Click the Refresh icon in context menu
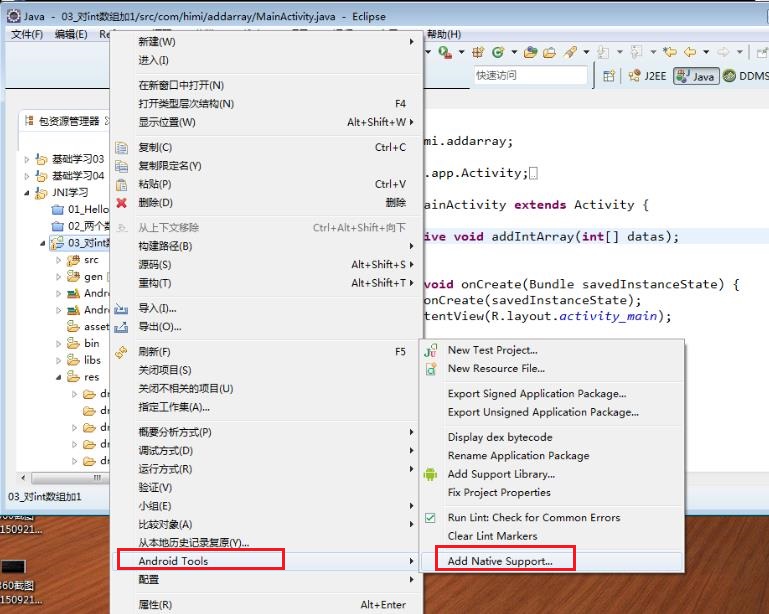 click(121, 352)
